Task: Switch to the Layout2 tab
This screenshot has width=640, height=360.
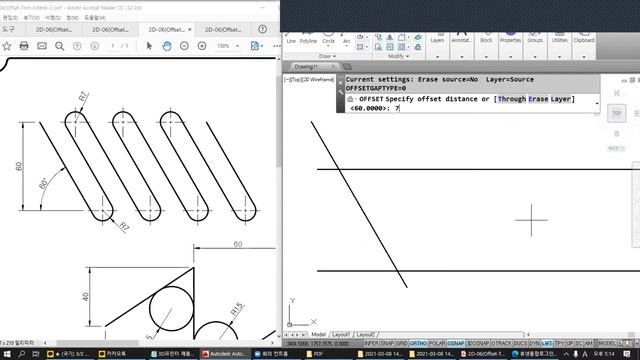Action: (365, 334)
